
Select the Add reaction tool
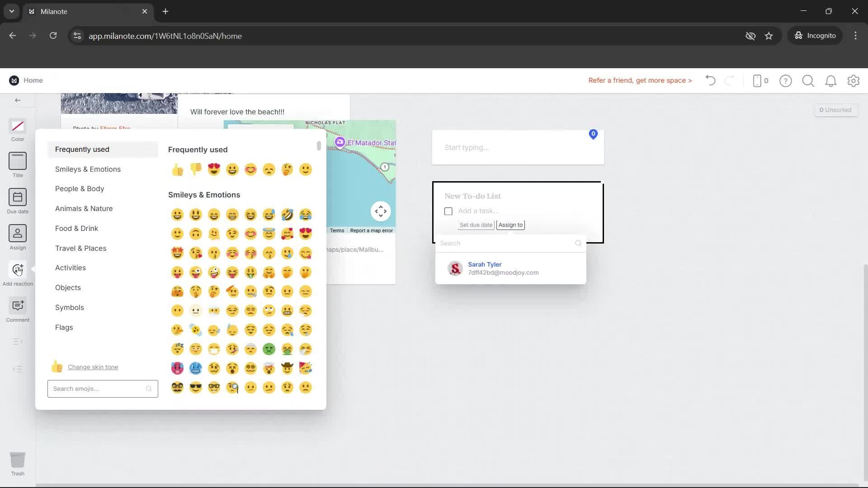tap(17, 270)
